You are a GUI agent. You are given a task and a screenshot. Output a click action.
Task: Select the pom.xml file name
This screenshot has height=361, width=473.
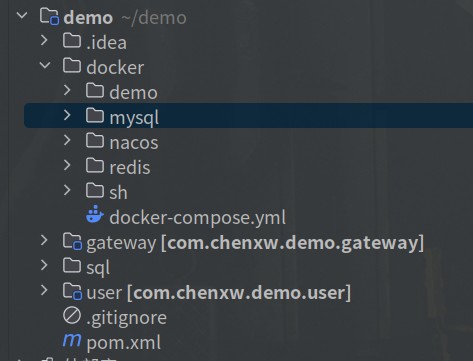pos(124,343)
